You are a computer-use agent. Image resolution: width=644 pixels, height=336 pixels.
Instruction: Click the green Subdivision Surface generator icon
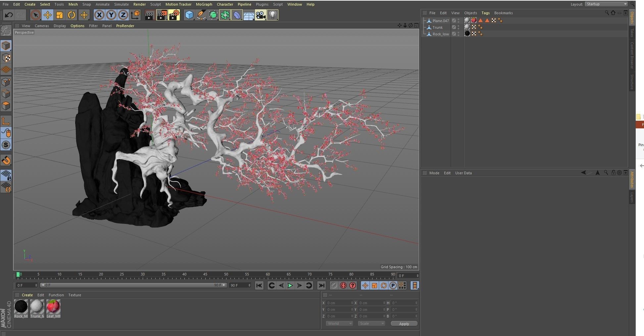[x=213, y=15]
